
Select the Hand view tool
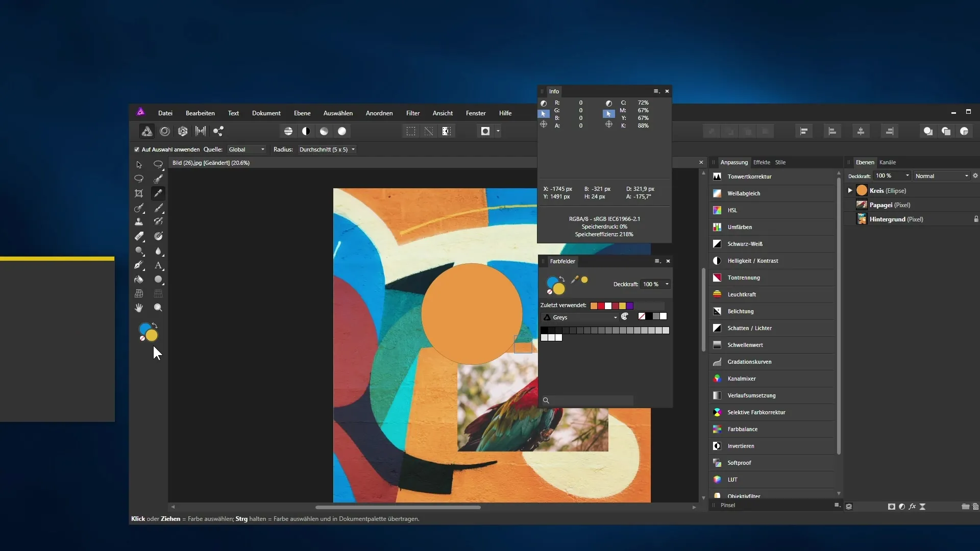(139, 308)
